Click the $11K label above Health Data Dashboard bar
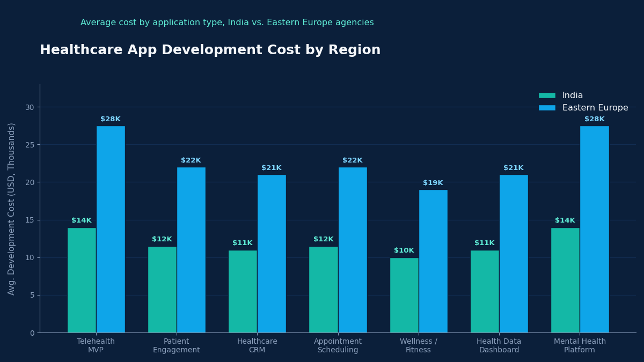644x362 pixels. [x=485, y=243]
